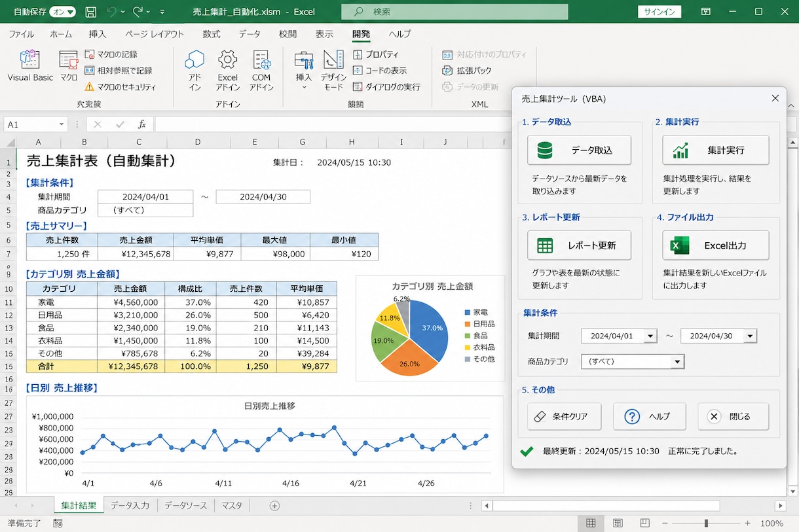The width and height of the screenshot is (799, 532).
Task: Open the ファイル tab
Action: pyautogui.click(x=22, y=34)
